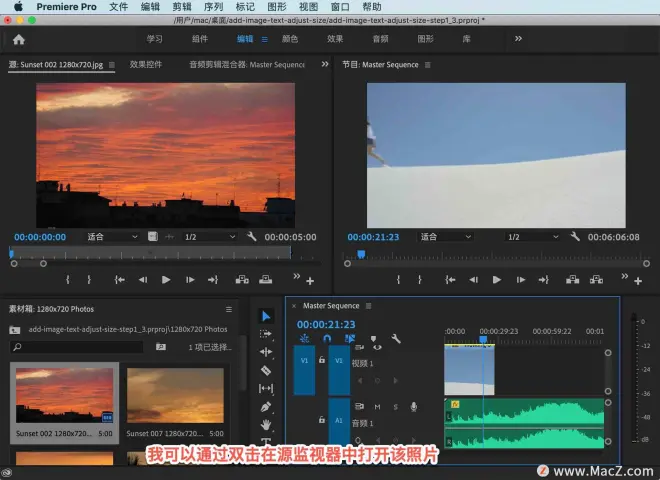The height and width of the screenshot is (480, 660).
Task: Select the Track Select Forward tool
Action: (266, 334)
